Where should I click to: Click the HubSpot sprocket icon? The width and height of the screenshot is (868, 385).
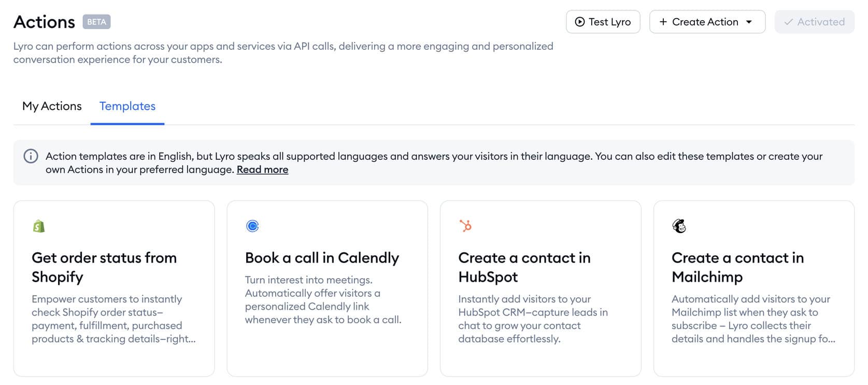coord(465,226)
